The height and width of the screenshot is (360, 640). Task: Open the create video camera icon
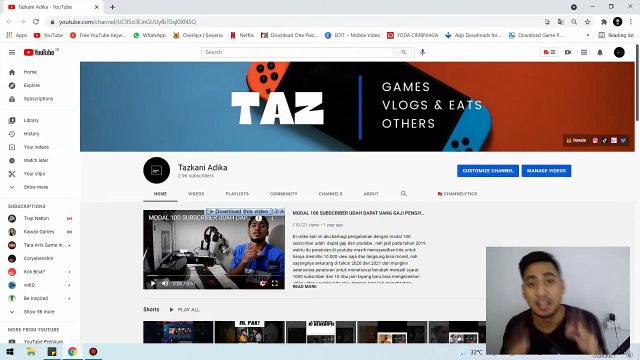[x=568, y=52]
